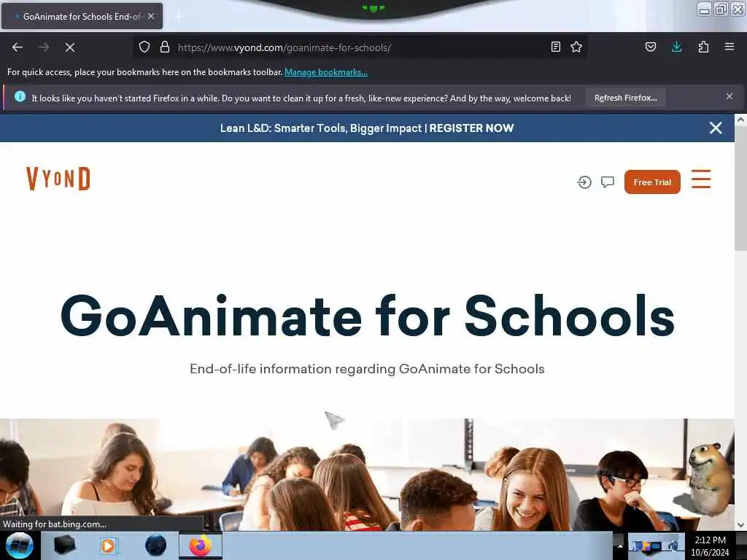Viewport: 747px width, 560px height.
Task: Open the dark globe taskbar icon
Action: (x=156, y=545)
